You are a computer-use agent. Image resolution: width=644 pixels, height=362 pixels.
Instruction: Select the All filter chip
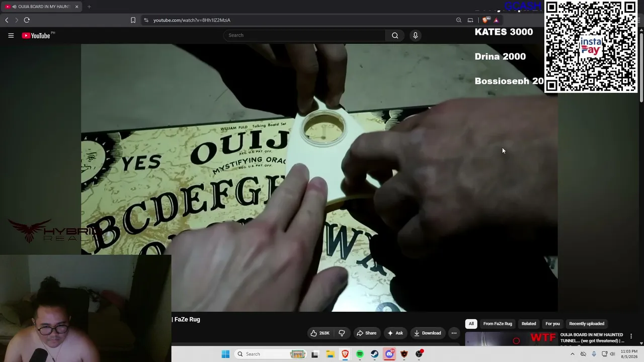point(471,324)
